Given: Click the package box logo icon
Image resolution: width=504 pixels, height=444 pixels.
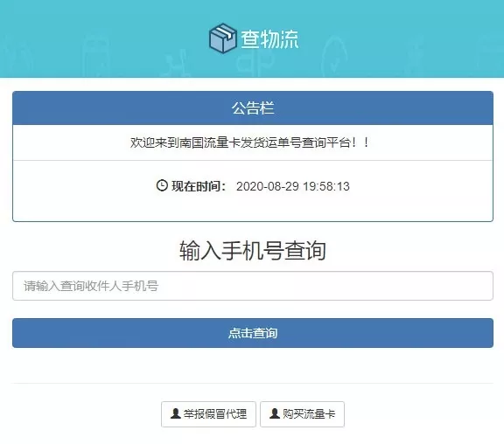Looking at the screenshot, I should pos(223,38).
